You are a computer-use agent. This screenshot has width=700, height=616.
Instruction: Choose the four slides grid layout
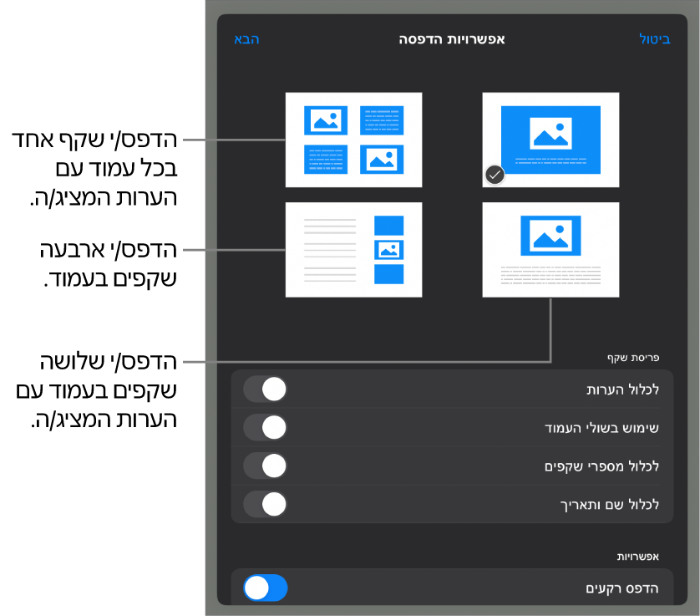353,140
